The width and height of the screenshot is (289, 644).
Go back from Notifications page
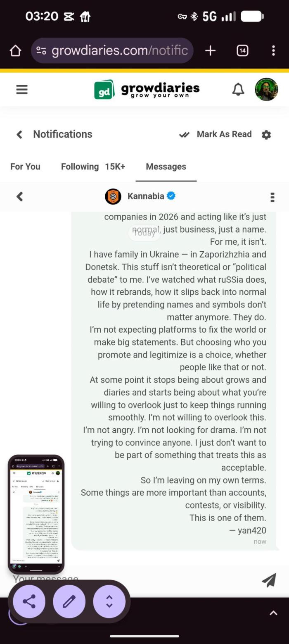[19, 134]
